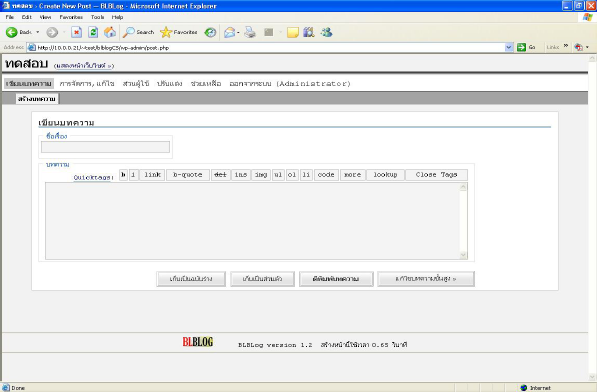Open the View menu
Viewport: 597px width, 392px height.
coord(45,17)
